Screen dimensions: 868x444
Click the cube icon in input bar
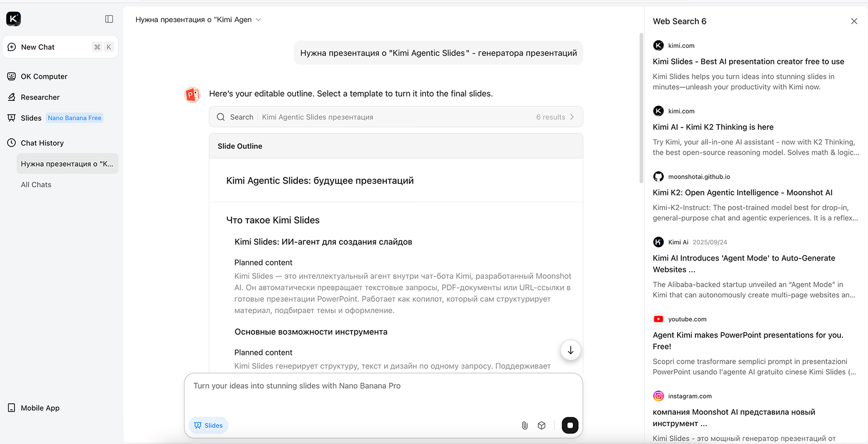click(541, 426)
